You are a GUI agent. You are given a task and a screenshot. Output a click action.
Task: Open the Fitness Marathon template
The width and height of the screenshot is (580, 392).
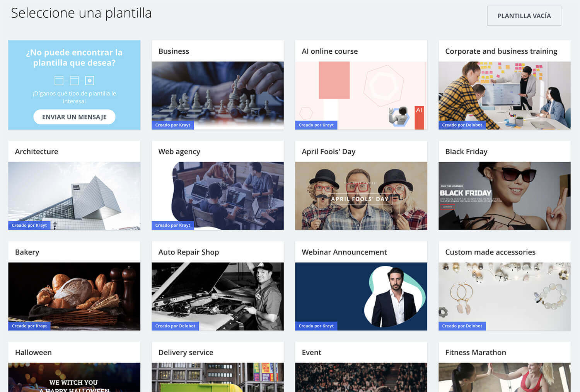(504, 377)
